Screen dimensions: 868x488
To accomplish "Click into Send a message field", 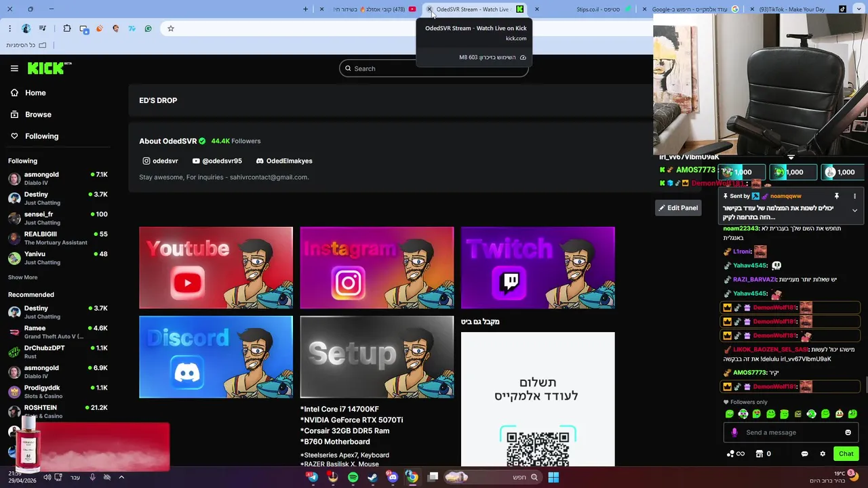I will point(790,432).
